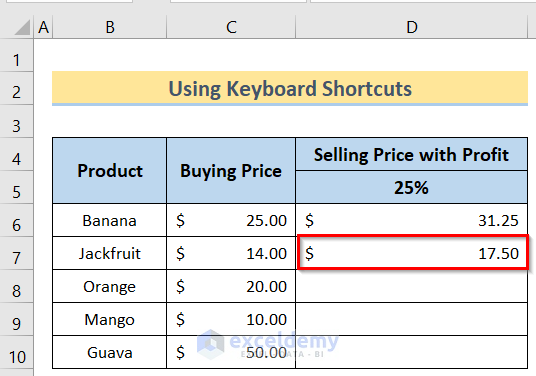536x376 pixels.
Task: Click the Using Keyboard Shortcuts title cell
Action: coord(290,88)
